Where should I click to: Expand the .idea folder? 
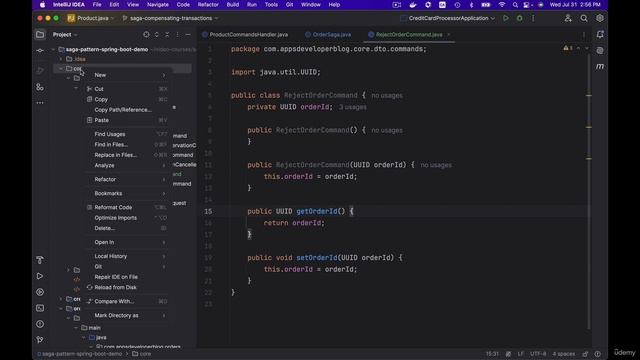tap(61, 59)
